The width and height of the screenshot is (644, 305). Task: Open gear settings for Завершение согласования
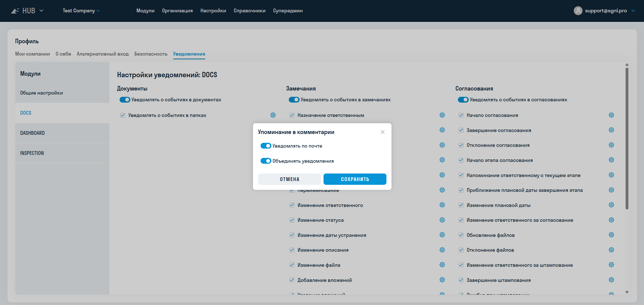(611, 130)
